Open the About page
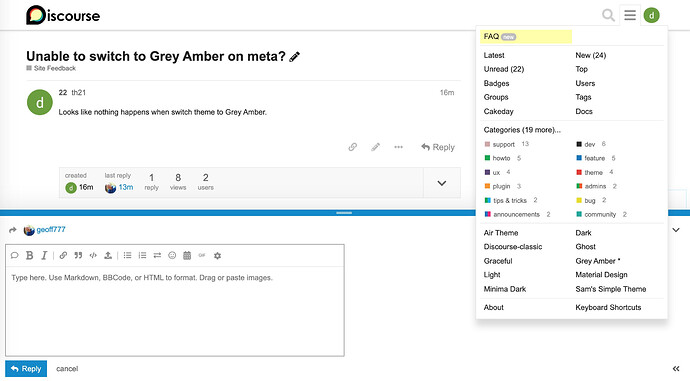Image resolution: width=690 pixels, height=381 pixels. tap(493, 308)
